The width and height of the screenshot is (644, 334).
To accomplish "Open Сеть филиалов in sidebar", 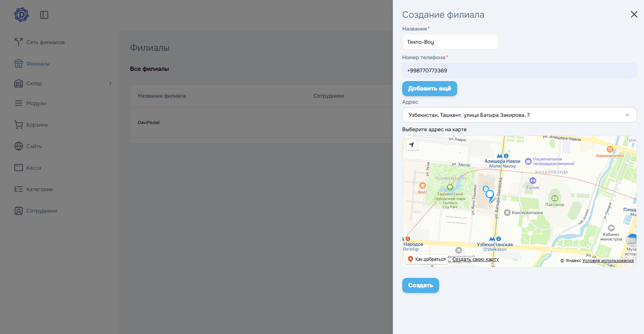I will click(45, 42).
